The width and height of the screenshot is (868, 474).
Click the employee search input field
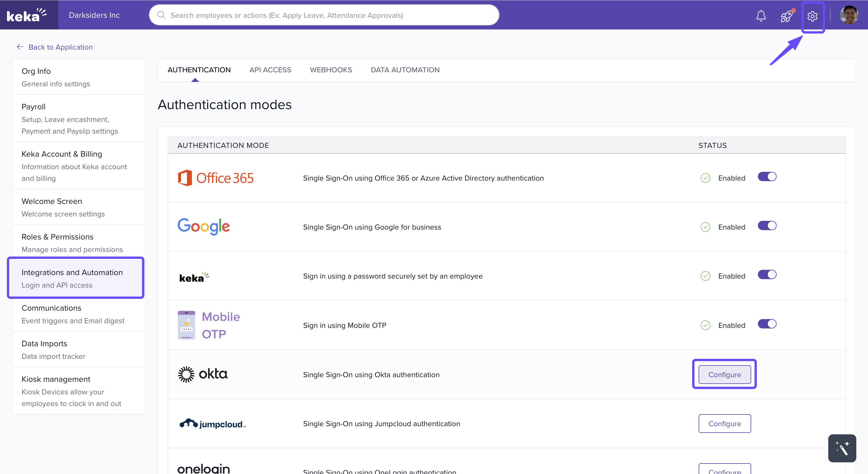tap(324, 15)
